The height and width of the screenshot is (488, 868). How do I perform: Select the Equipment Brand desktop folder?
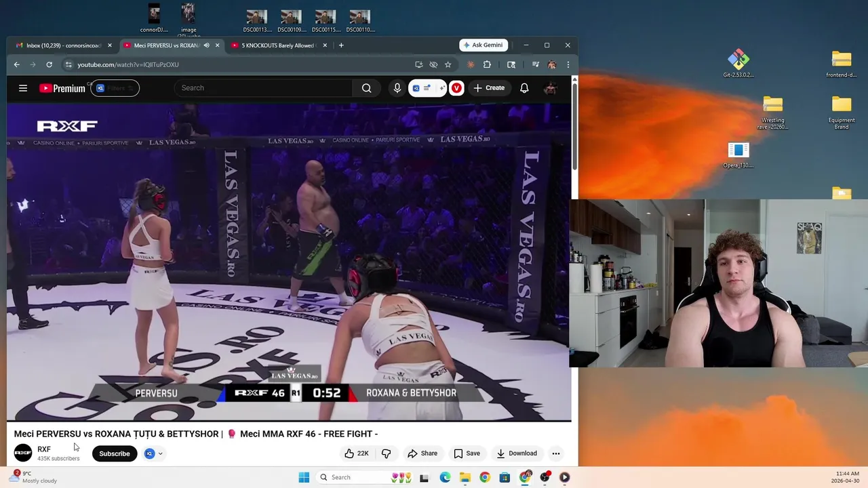tap(842, 113)
